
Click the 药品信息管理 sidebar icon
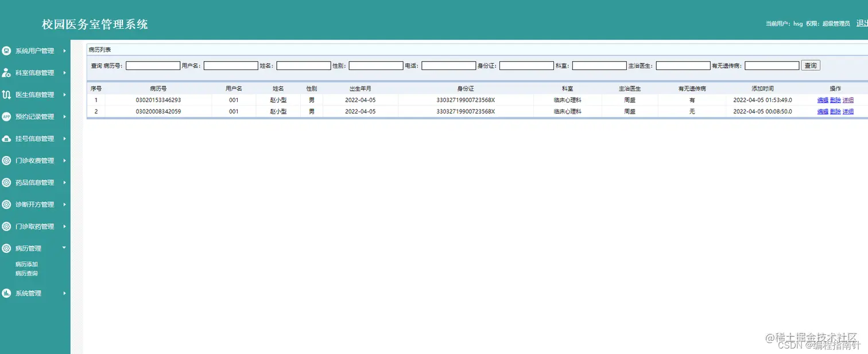(x=7, y=182)
